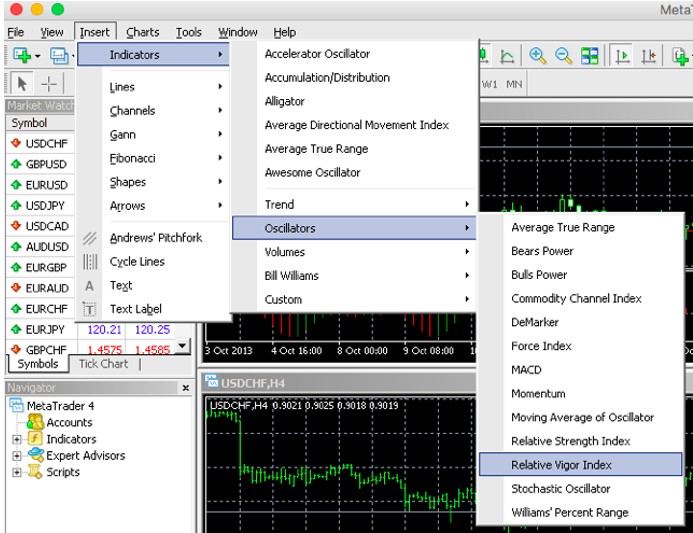Click the EURAUD down-arrow symbol icon

pos(16,287)
